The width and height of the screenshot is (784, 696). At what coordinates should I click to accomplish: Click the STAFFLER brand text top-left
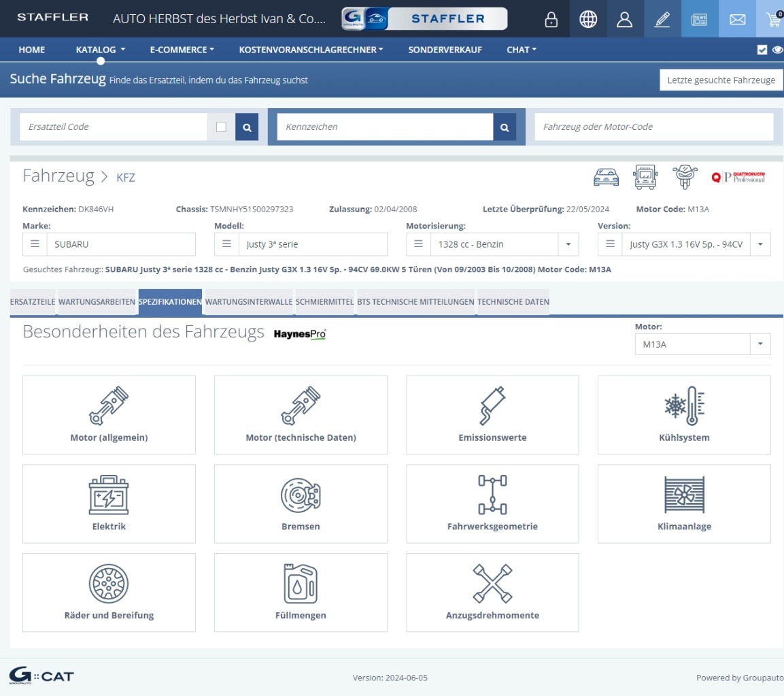(x=52, y=18)
